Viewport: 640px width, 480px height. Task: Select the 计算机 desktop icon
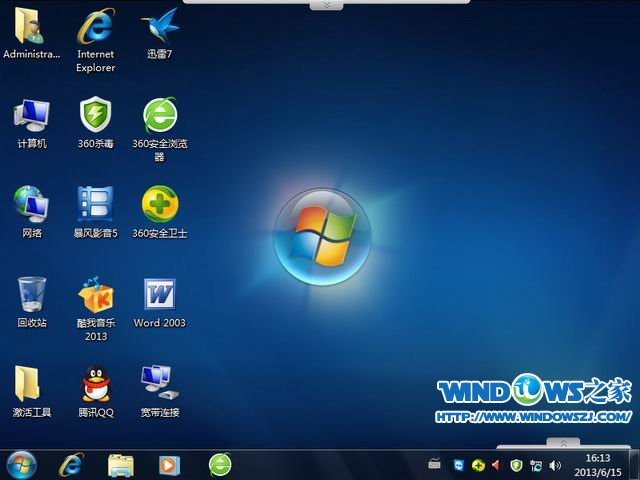[32, 115]
